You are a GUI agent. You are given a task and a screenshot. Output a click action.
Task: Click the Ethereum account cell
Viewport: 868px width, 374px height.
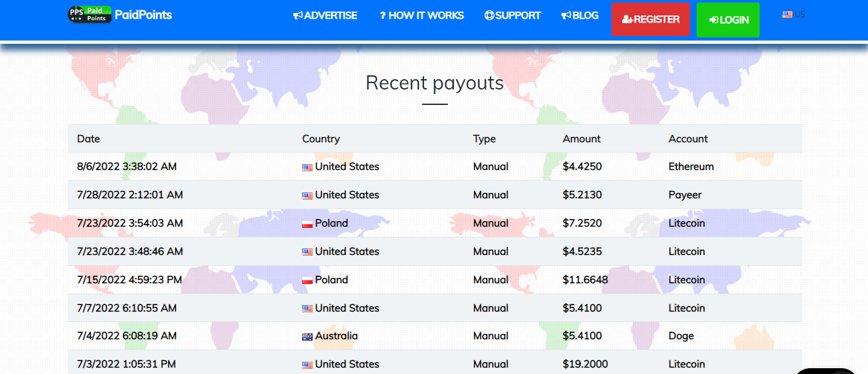pyautogui.click(x=691, y=167)
